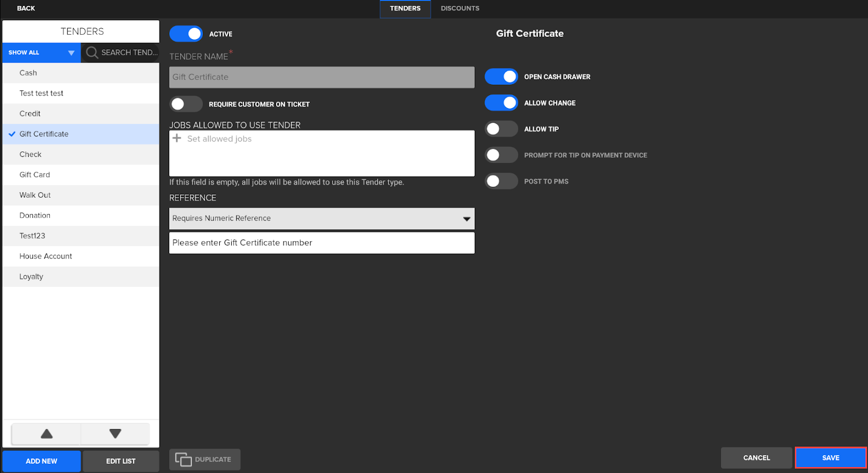Click the Cancel button
The height and width of the screenshot is (473, 868).
coord(756,458)
